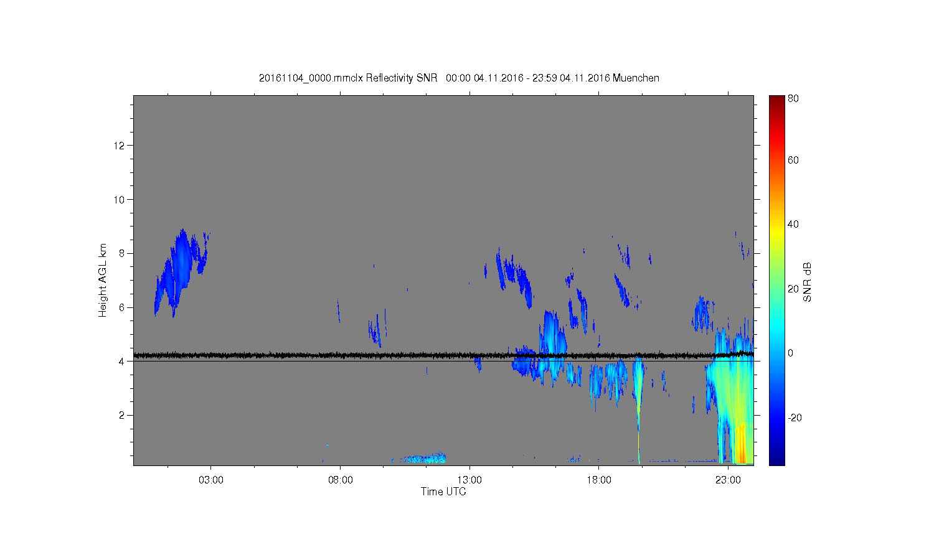This screenshot has width=934, height=560.
Task: Click the dark blue bottom of colorbar
Action: 776,457
